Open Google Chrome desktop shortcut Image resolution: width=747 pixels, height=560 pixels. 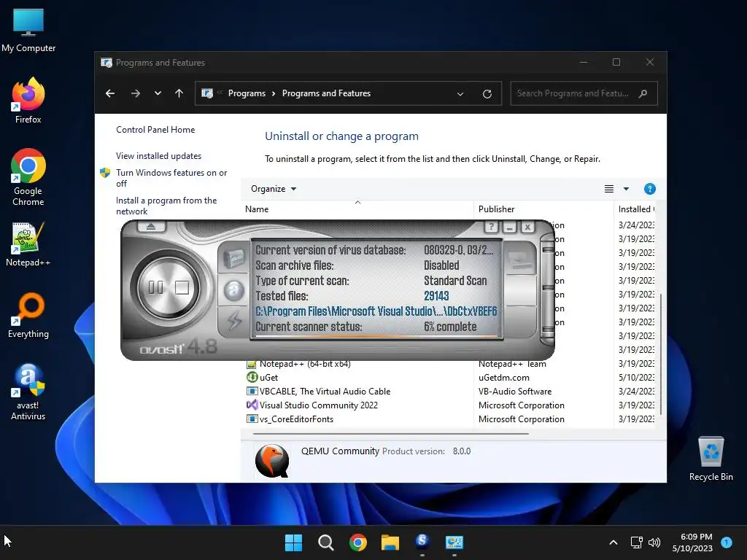pyautogui.click(x=28, y=178)
